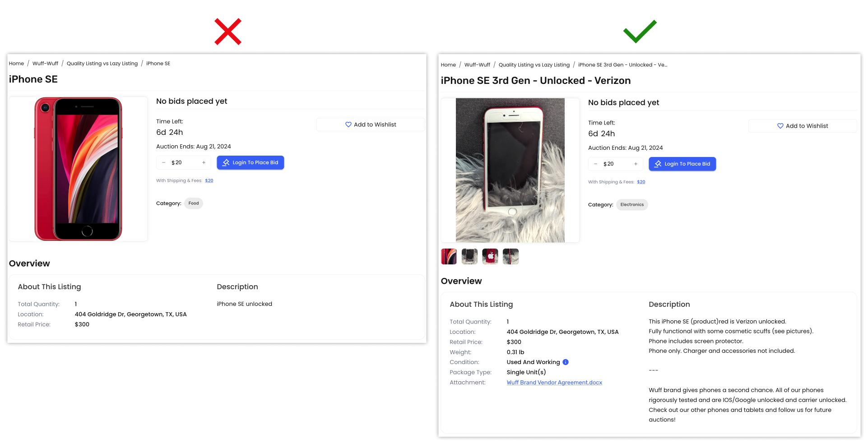868x448 pixels.
Task: Click the wishlist heart icon in right listing
Action: tap(780, 126)
